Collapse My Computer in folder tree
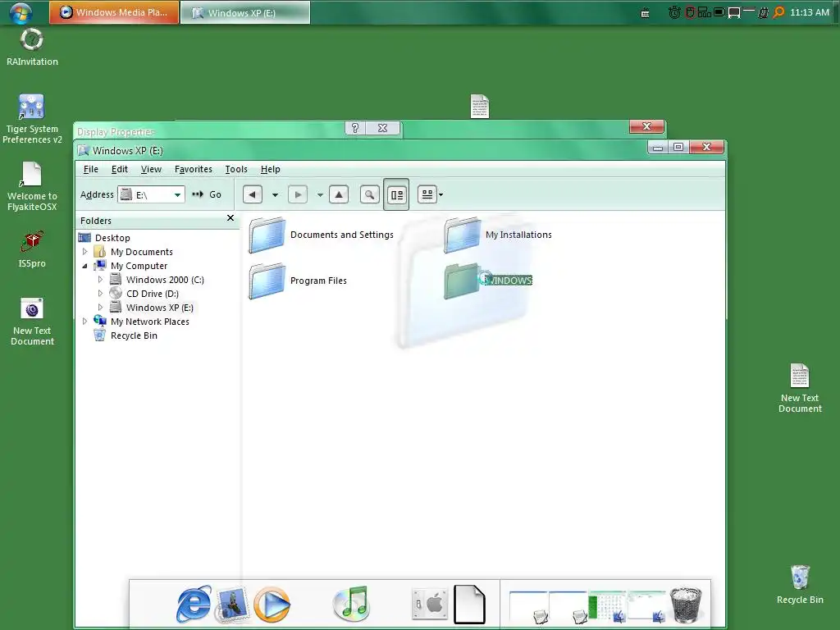This screenshot has height=630, width=840. [x=84, y=266]
